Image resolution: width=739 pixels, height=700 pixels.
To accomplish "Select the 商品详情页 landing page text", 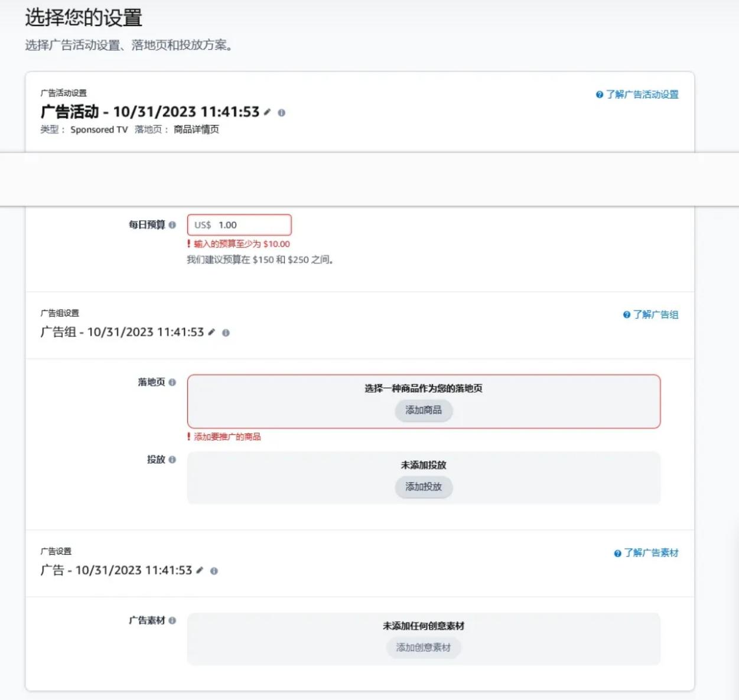I will pyautogui.click(x=196, y=129).
